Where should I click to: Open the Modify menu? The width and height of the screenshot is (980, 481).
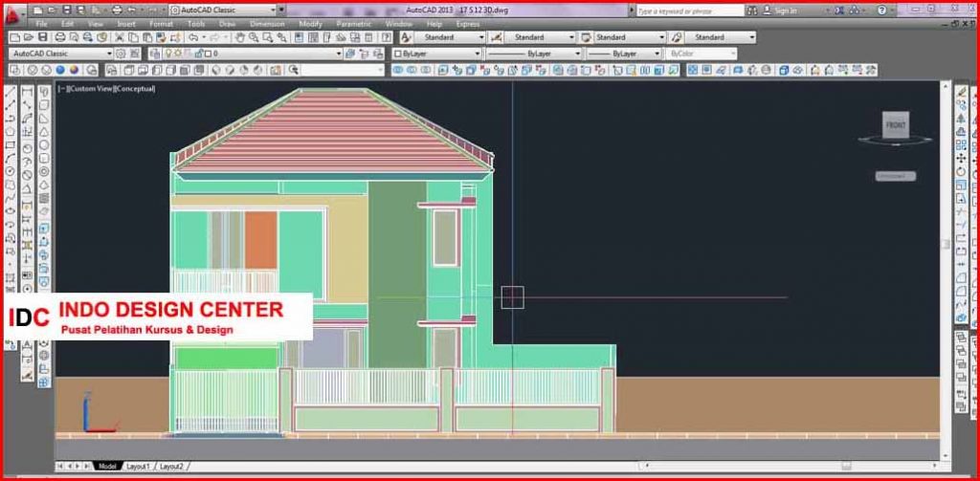[x=311, y=24]
